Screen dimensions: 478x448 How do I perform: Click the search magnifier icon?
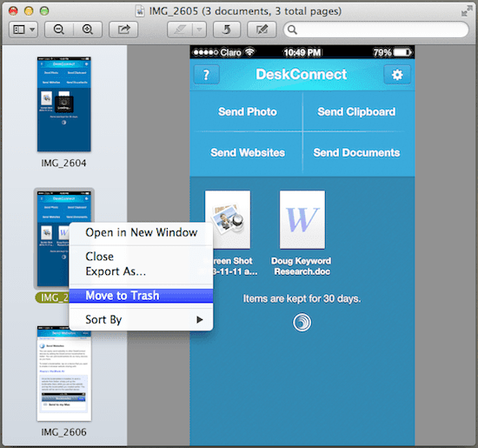click(292, 30)
